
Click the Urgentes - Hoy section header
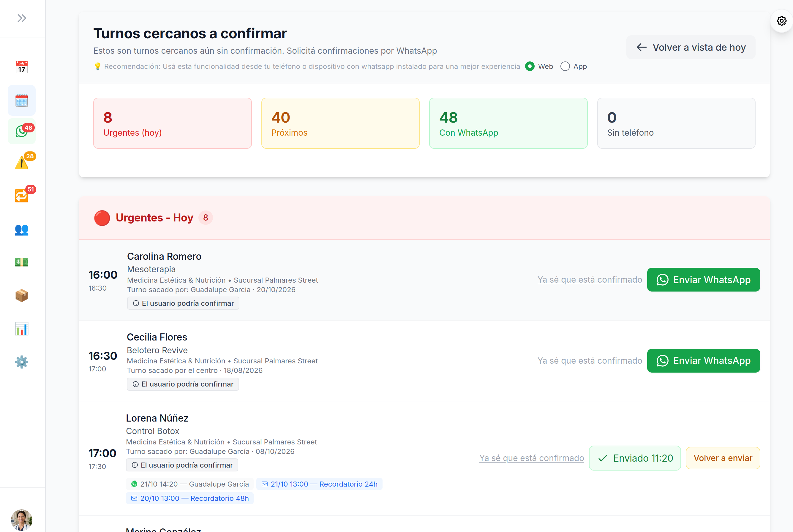point(424,218)
